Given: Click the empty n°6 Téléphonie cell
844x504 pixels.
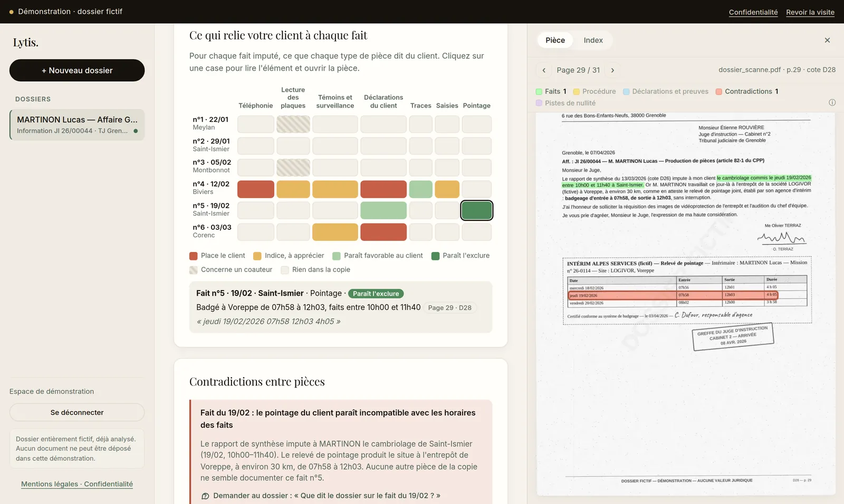Looking at the screenshot, I should 256,232.
